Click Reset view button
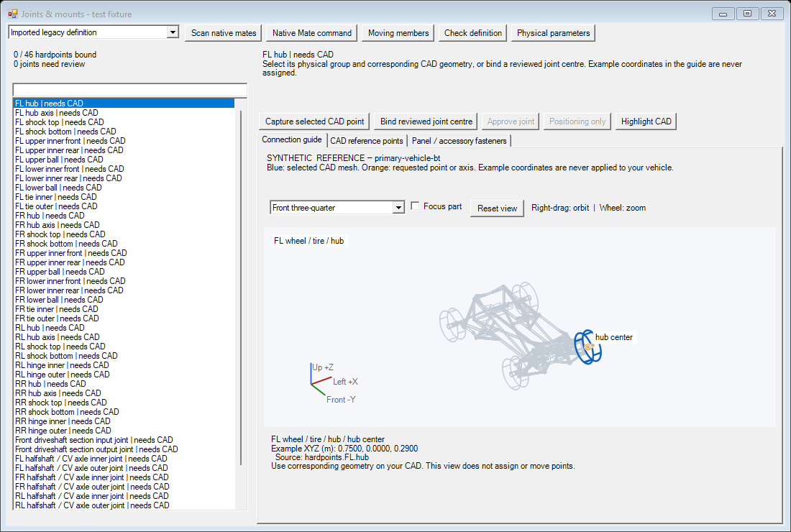Screen dimensions: 791x532 [x=497, y=208]
